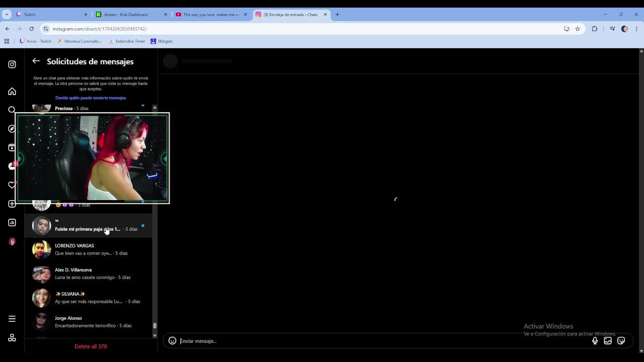Open Dashboard insights chart icon
This screenshot has height=362, width=644.
click(12, 223)
